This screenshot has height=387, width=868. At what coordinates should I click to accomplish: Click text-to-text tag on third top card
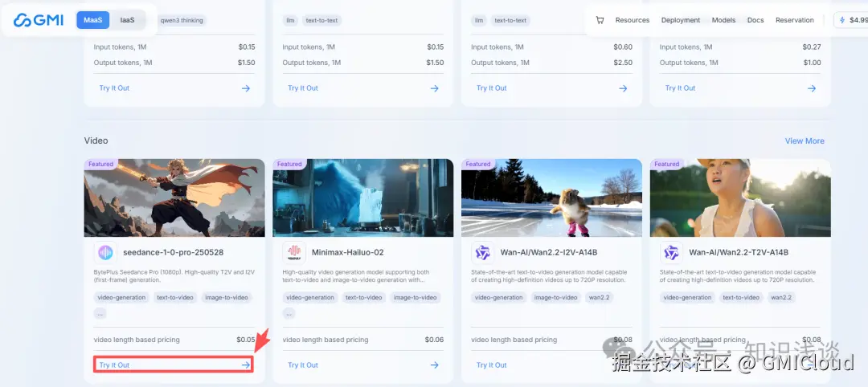pos(510,20)
